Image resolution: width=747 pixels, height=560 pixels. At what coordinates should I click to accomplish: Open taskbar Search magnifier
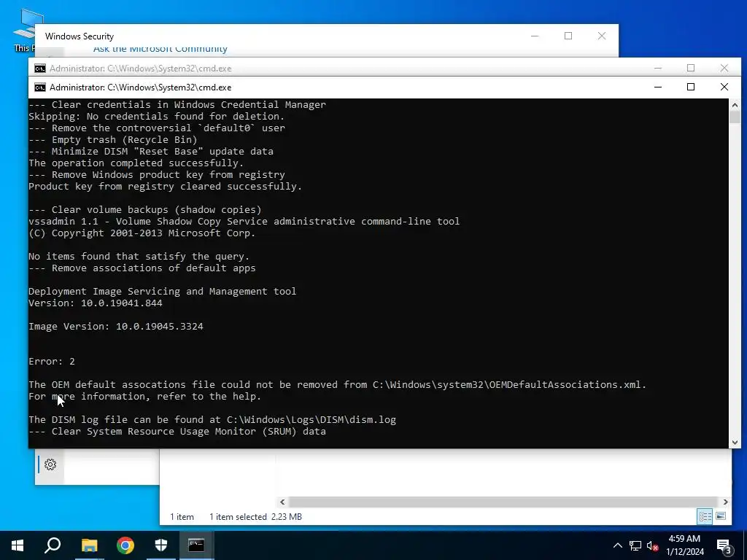point(53,545)
